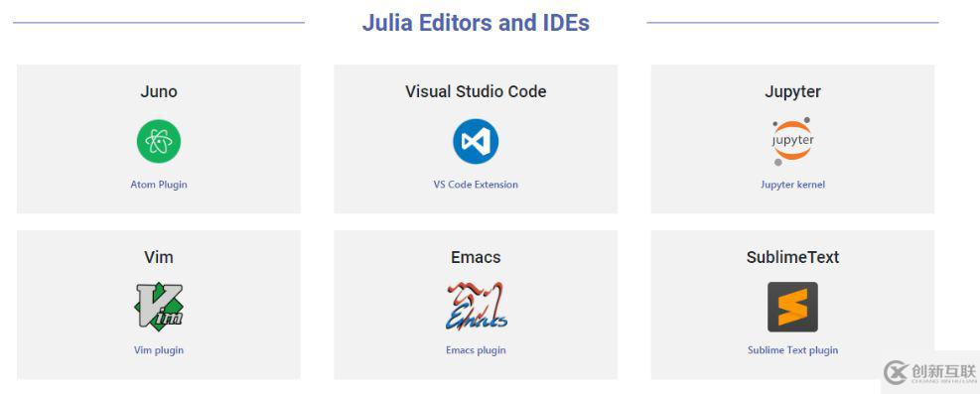
Task: Click the orange Sublime Text logo
Action: click(x=792, y=307)
